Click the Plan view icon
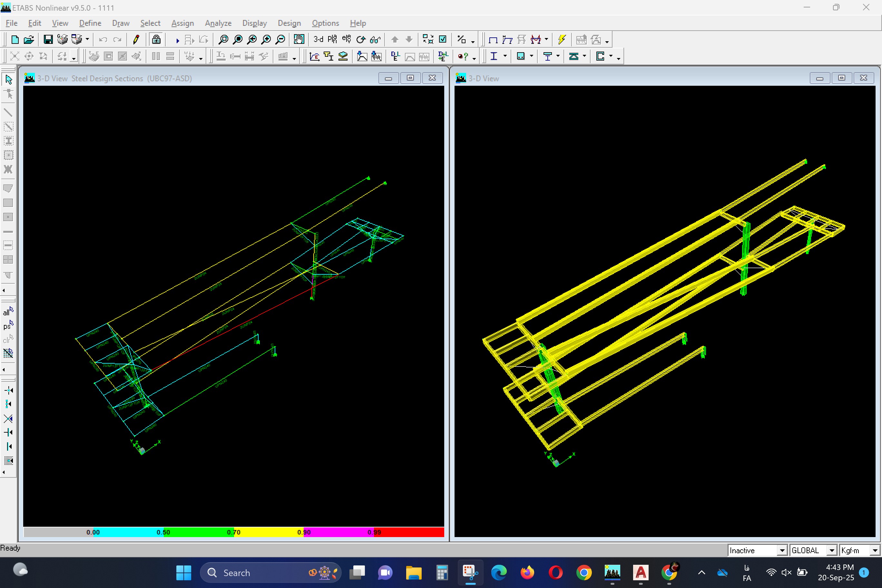Screen dimensions: 882x588 pyautogui.click(x=332, y=39)
